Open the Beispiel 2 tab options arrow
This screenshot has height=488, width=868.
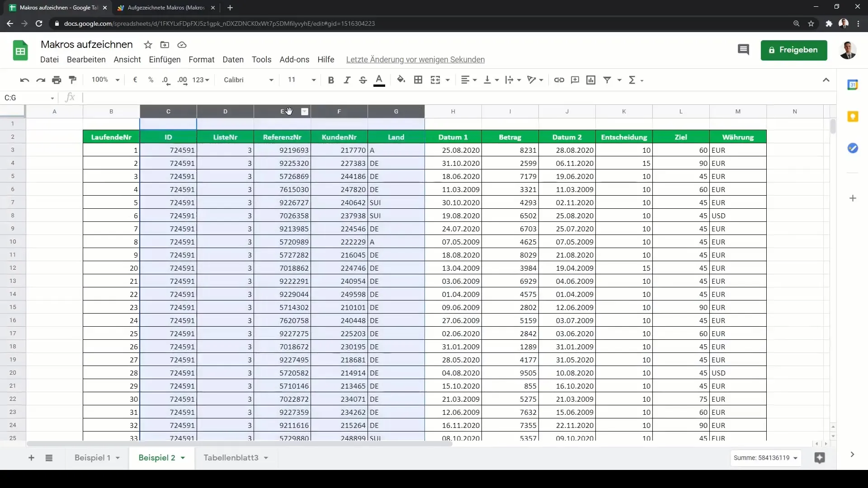click(183, 458)
